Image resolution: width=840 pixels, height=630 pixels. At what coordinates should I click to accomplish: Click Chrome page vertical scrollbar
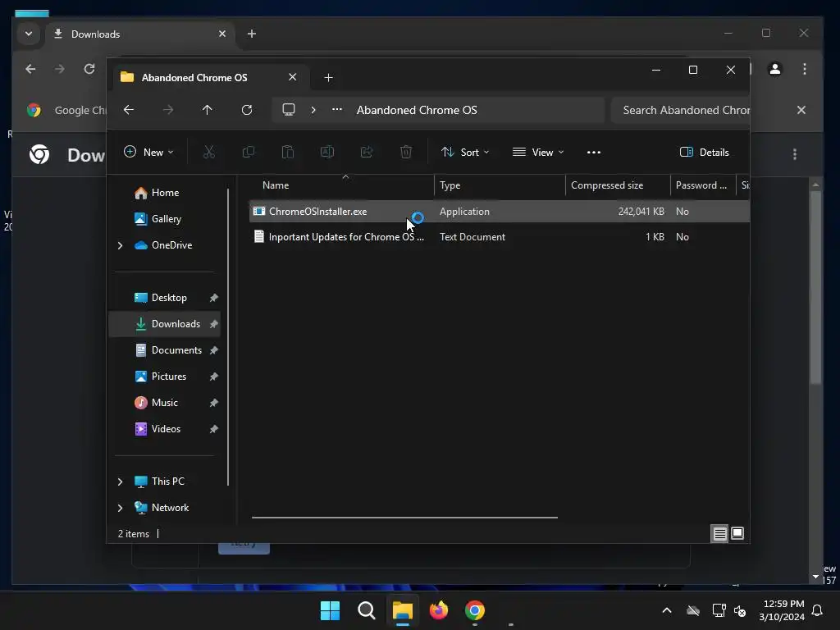coord(816,286)
